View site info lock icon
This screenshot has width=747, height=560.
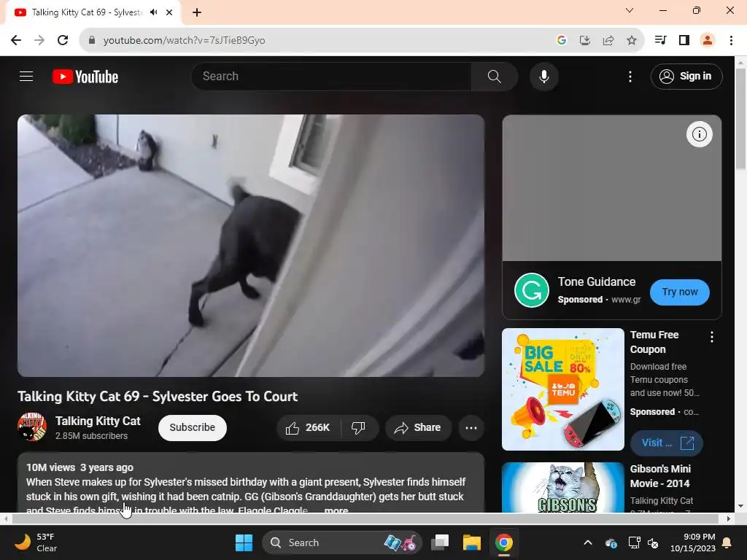point(92,40)
